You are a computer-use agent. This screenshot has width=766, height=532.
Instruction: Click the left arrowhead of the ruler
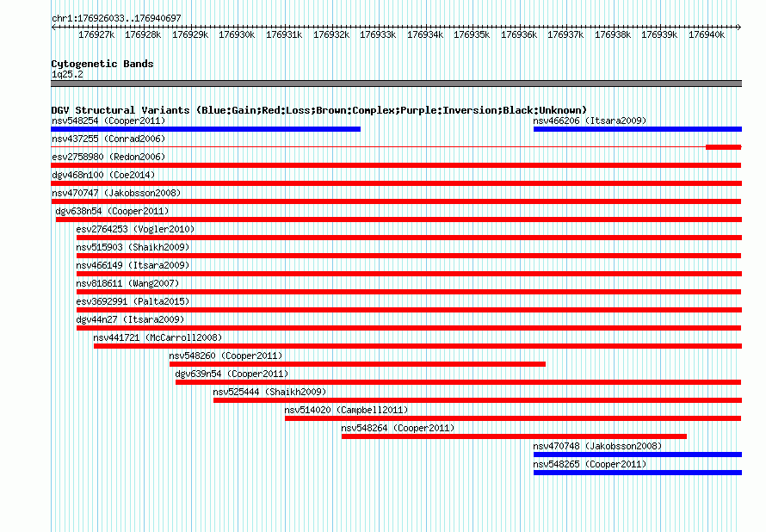coord(53,27)
